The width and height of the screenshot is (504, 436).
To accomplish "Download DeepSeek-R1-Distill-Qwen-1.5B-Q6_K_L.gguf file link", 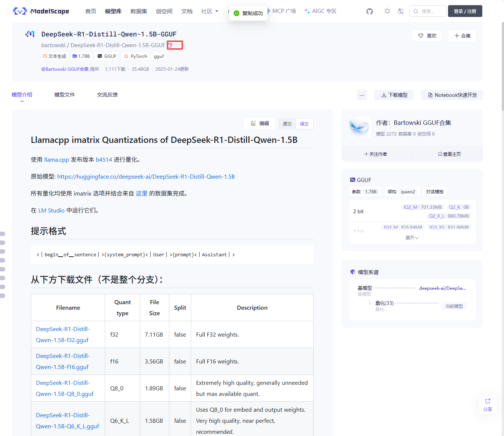I will point(68,421).
